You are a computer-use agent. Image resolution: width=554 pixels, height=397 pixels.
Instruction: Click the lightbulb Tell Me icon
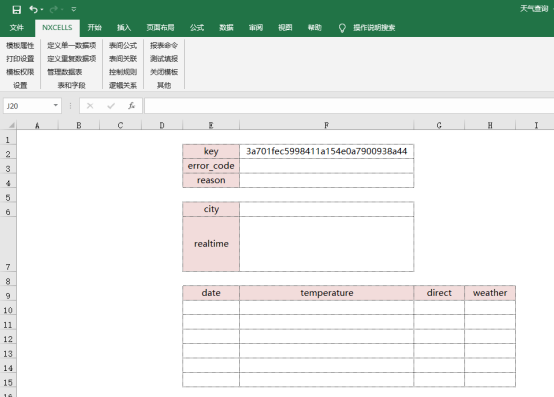click(x=342, y=28)
